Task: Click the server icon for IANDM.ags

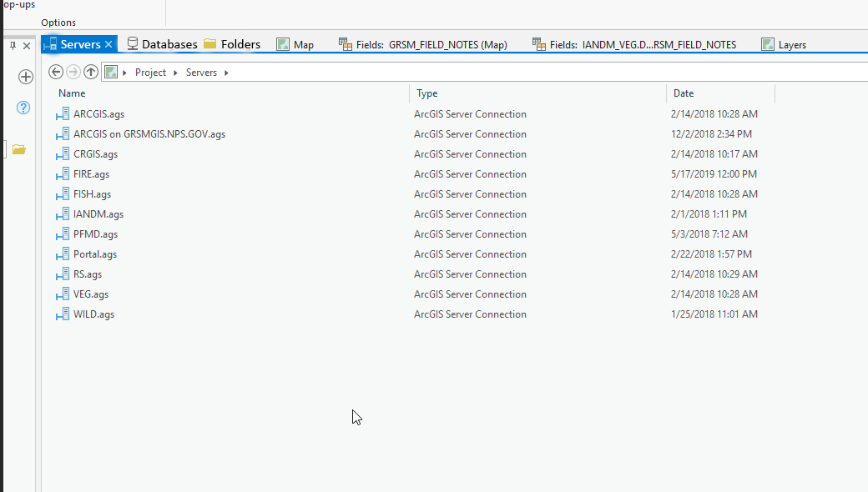Action: (63, 214)
